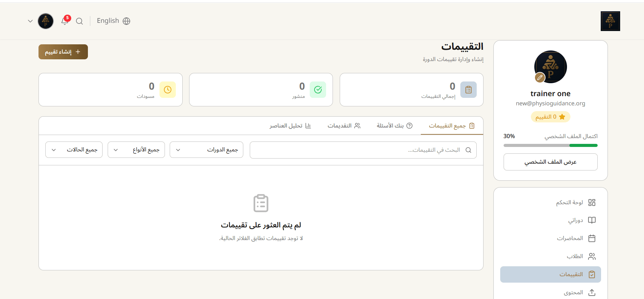Click the upload icon for المحتوى
Image resolution: width=644 pixels, height=299 pixels.
592,293
